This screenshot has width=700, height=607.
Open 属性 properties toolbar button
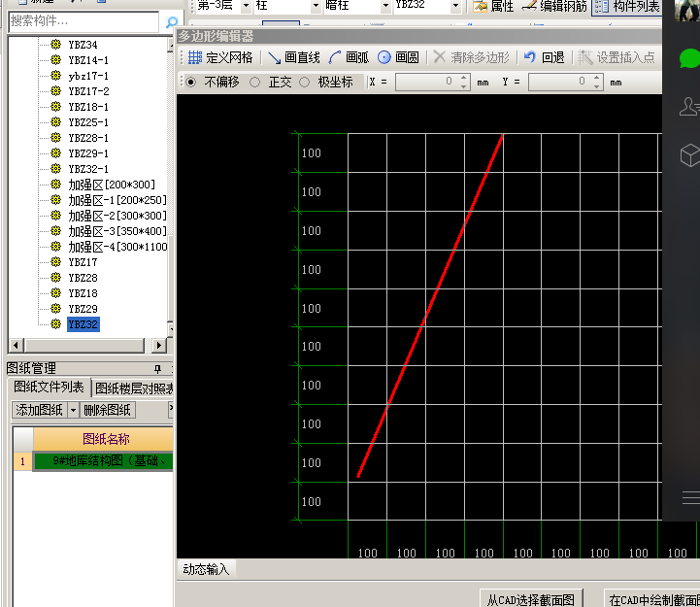click(x=493, y=6)
